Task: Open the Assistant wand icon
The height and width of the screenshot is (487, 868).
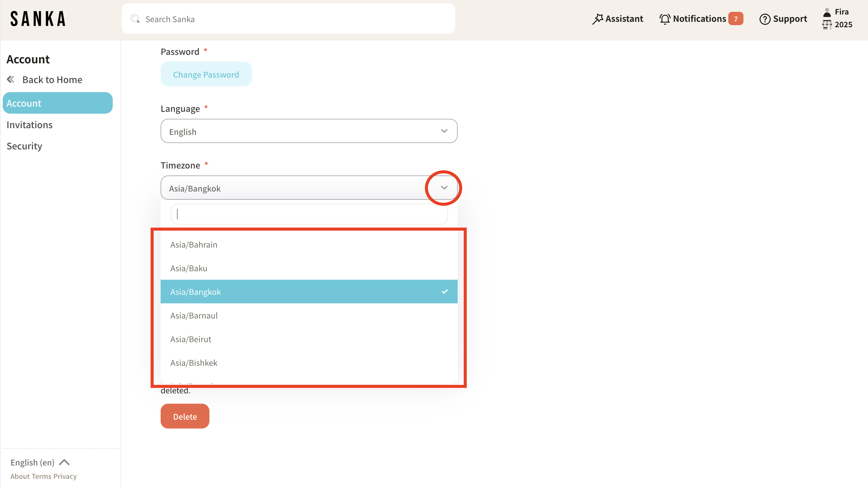Action: (x=597, y=19)
